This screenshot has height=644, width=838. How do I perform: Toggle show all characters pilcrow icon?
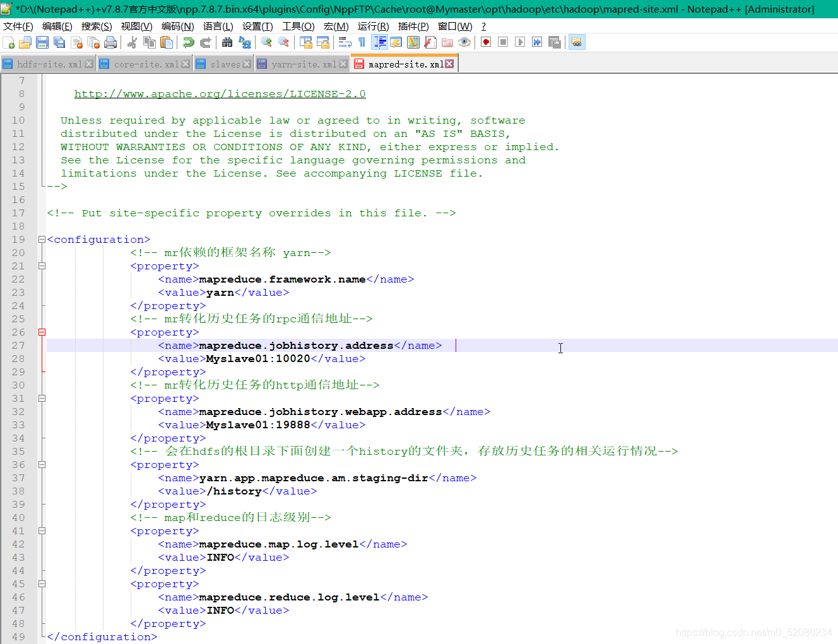(362, 42)
